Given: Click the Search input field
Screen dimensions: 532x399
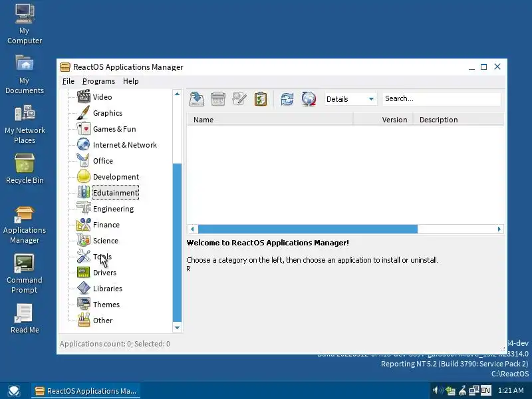Looking at the screenshot, I should click(441, 98).
